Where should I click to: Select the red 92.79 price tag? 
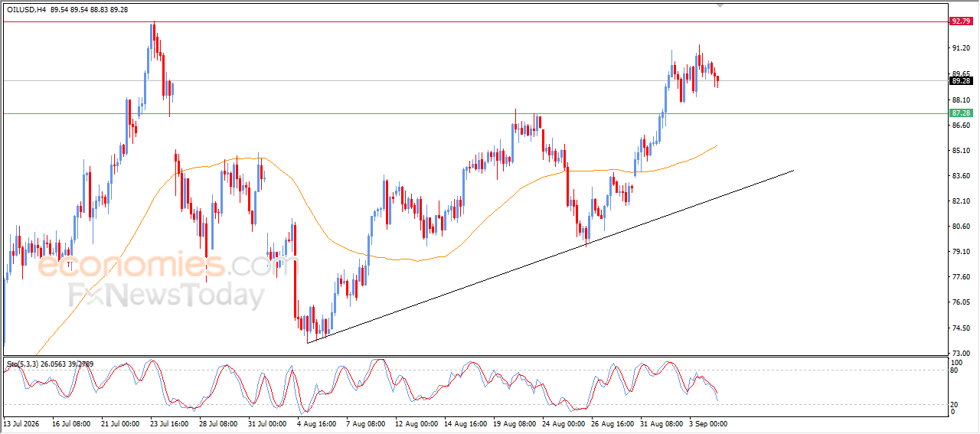tap(961, 21)
